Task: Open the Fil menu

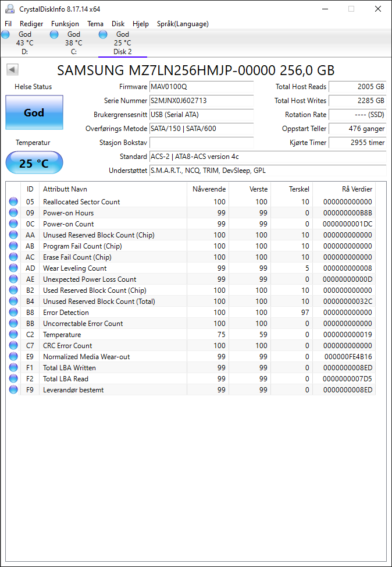Action: pyautogui.click(x=8, y=24)
